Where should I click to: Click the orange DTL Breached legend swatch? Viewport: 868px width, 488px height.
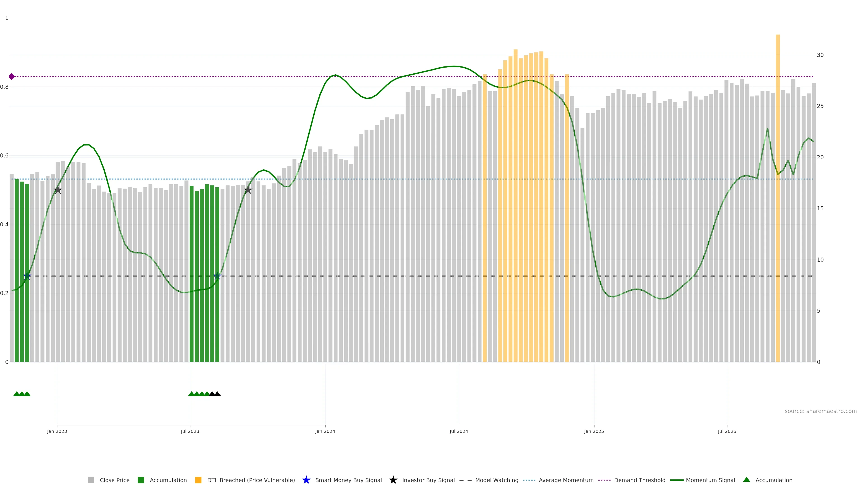[x=198, y=480]
